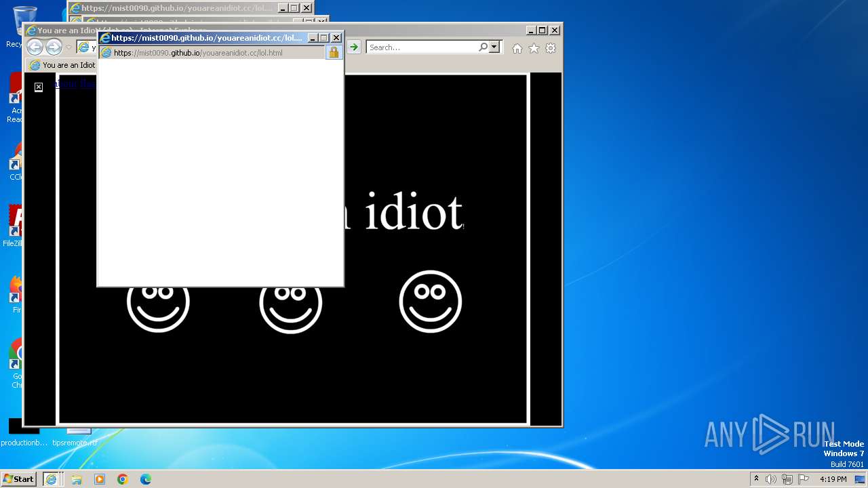Click the Action Center flag icon

[804, 479]
